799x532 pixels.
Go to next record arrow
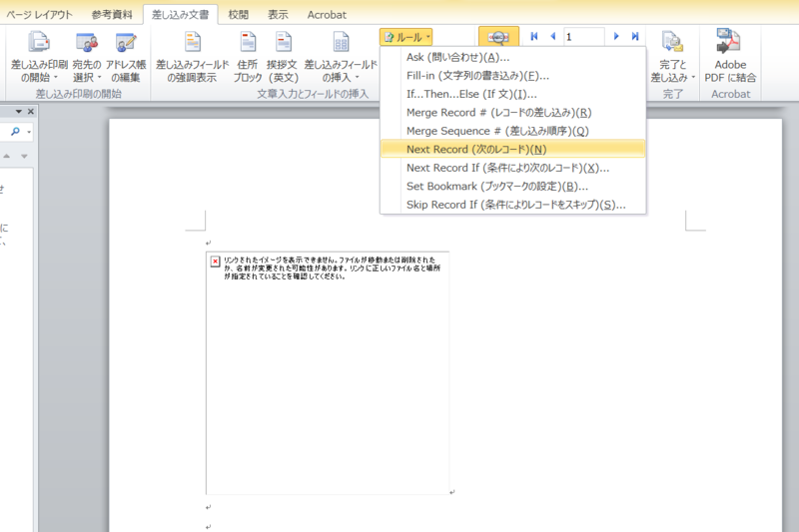tap(616, 36)
